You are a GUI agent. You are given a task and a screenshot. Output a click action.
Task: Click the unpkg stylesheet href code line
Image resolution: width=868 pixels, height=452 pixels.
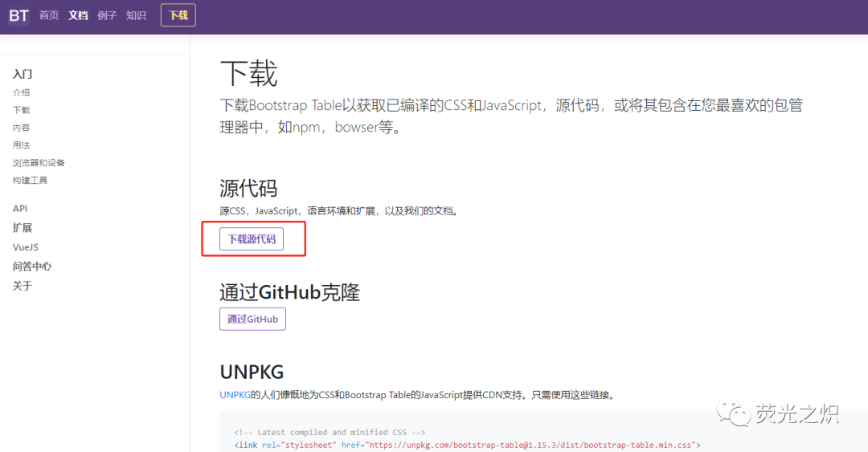(467, 445)
